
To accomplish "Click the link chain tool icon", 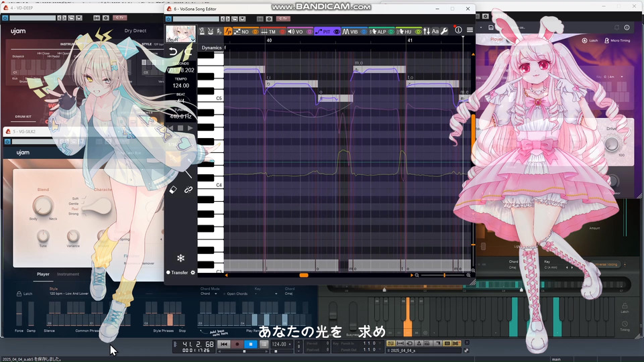I will point(188,190).
